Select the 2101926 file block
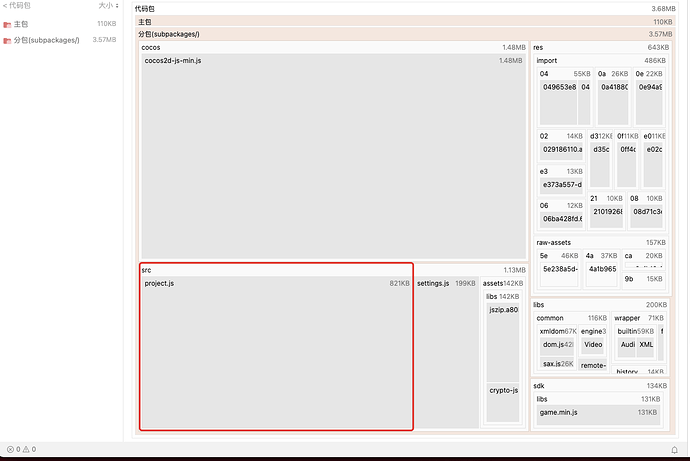The image size is (690, 461). [x=606, y=216]
